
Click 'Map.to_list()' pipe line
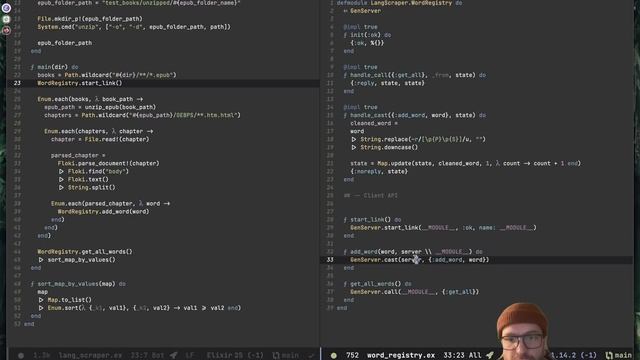(x=65, y=300)
